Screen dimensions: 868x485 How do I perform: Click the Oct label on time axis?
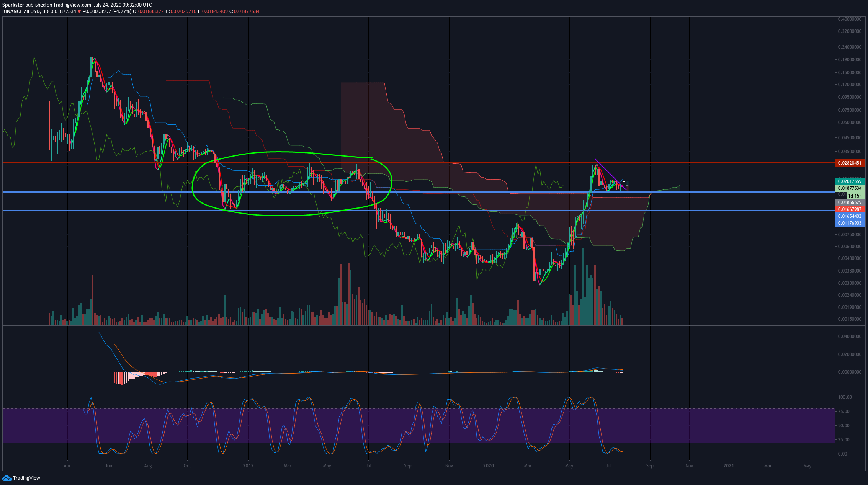coord(187,466)
